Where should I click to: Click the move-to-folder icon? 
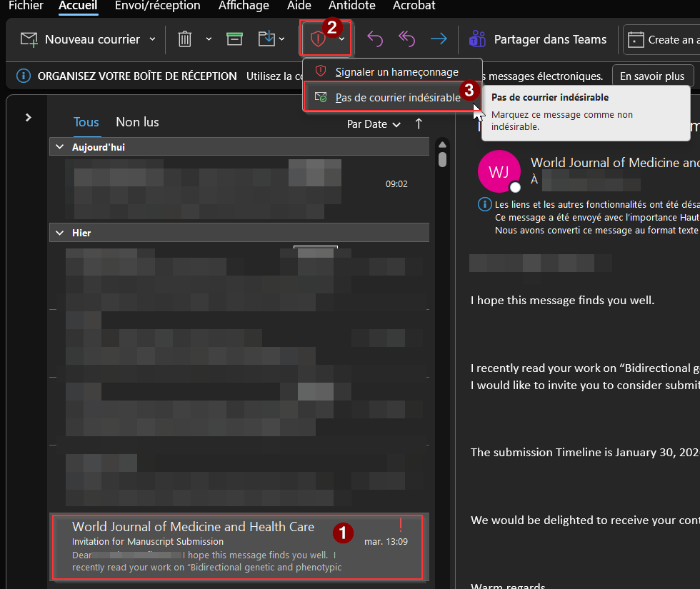266,39
